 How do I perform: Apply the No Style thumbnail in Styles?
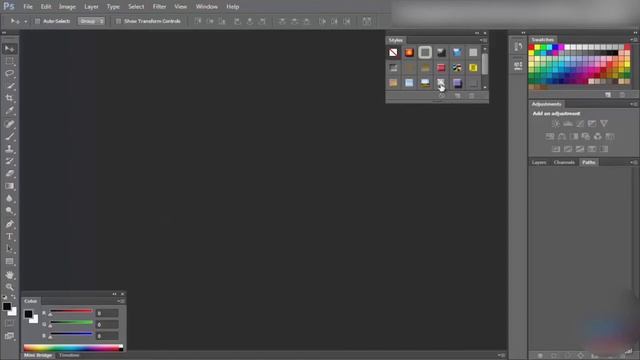click(393, 52)
